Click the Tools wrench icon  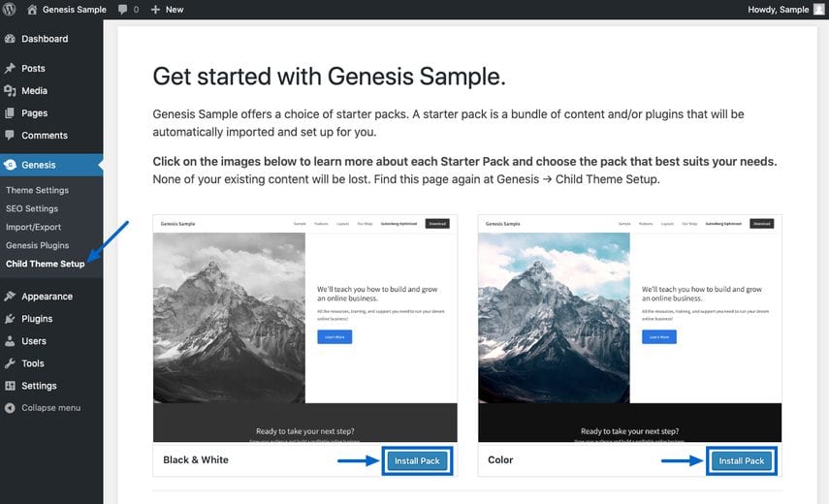[x=10, y=362]
